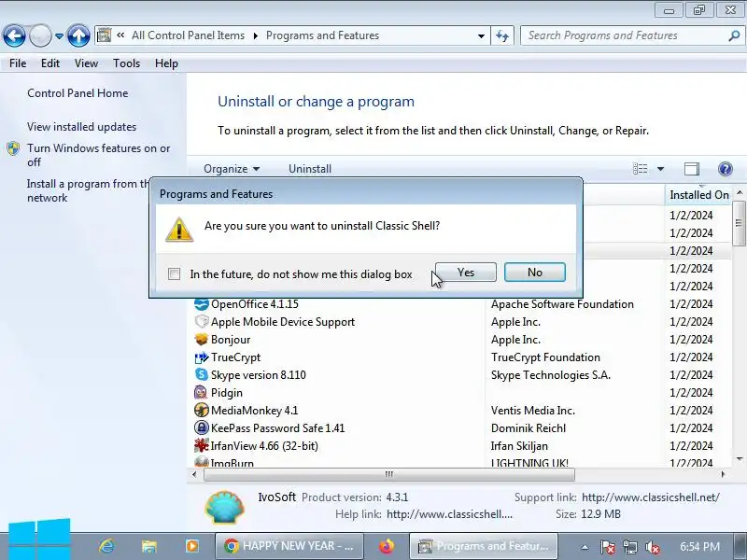The image size is (747, 560).
Task: Click the horizontal scrollbar right arrow
Action: pos(723,474)
